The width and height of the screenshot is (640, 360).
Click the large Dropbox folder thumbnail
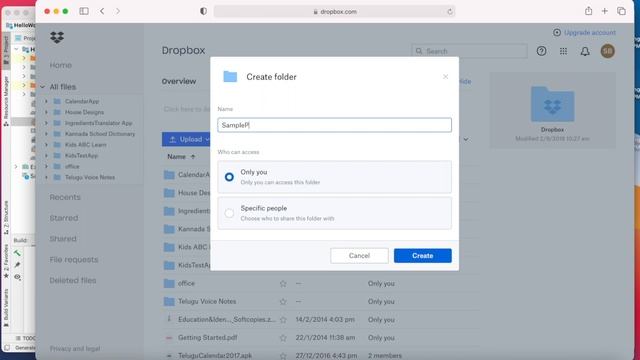552,104
